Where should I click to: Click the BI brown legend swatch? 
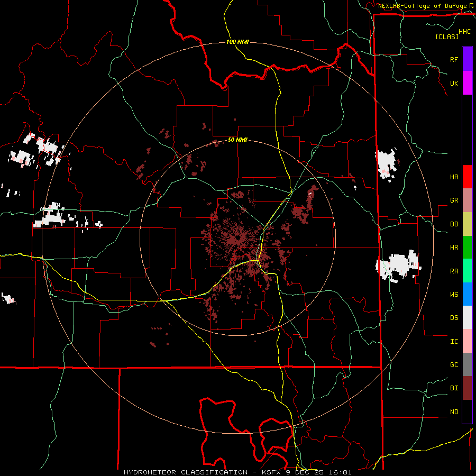click(x=467, y=388)
